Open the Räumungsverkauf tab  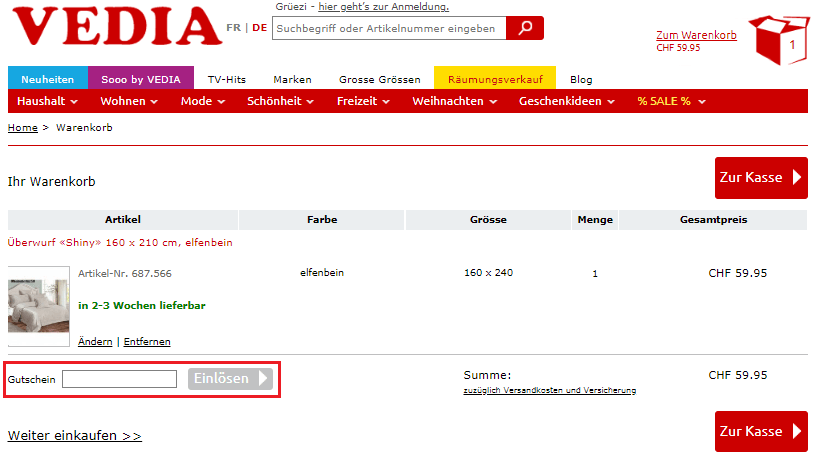tap(495, 79)
